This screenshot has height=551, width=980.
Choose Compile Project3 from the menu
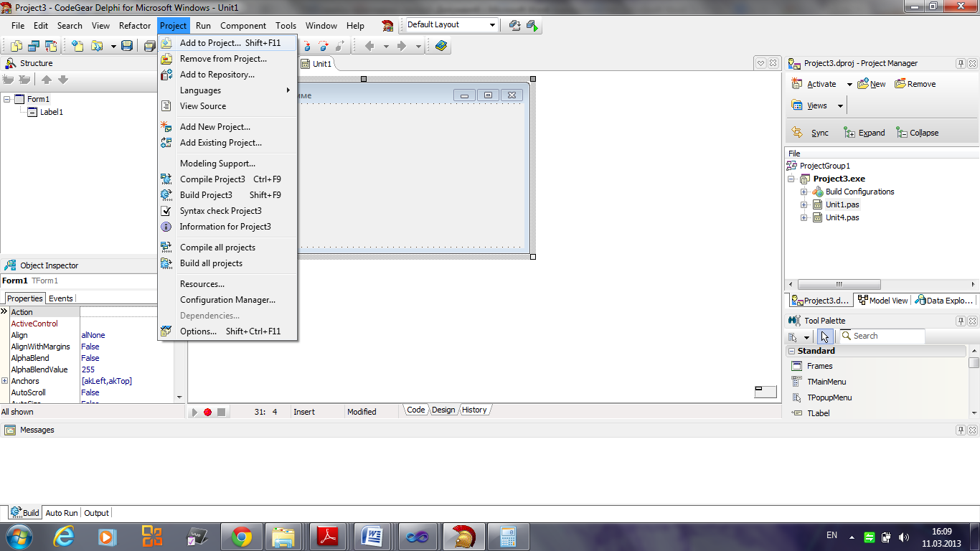[x=227, y=179]
